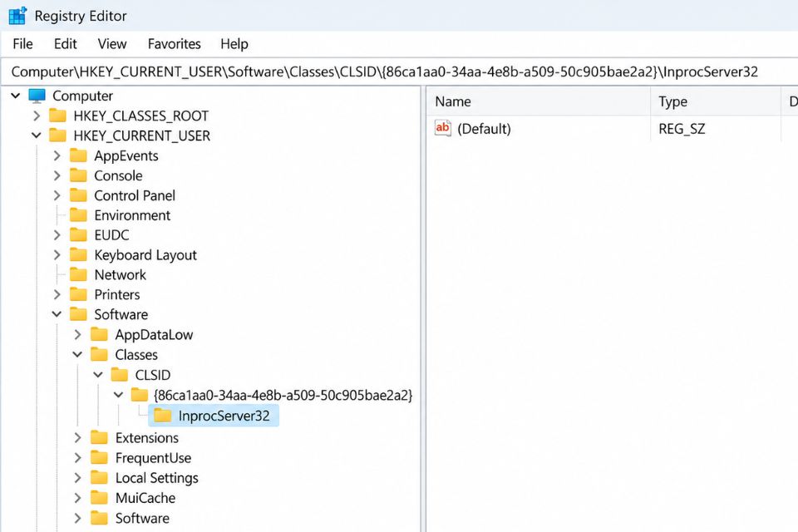
Task: Click the FrequentUse folder icon
Action: (99, 458)
